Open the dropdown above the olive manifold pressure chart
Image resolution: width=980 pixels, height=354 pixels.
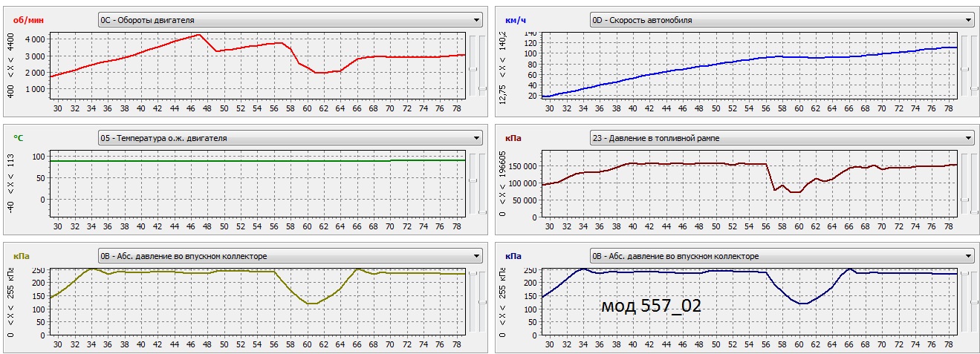(x=291, y=256)
